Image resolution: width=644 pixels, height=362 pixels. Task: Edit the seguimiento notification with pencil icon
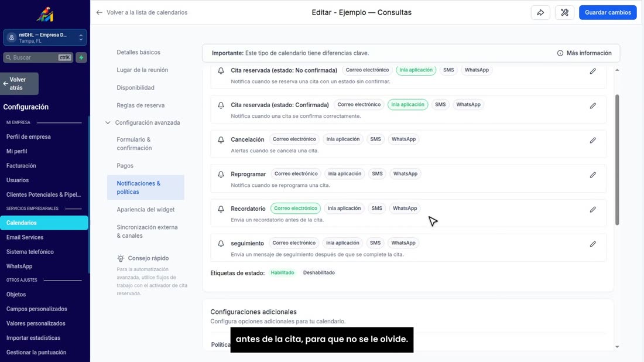[x=592, y=244]
